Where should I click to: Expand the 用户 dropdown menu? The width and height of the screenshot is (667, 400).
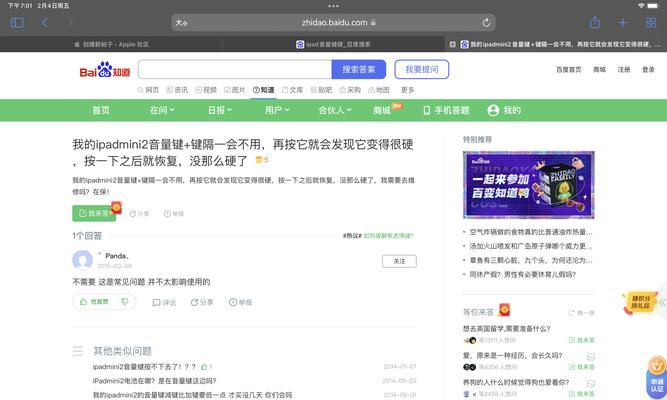(277, 111)
